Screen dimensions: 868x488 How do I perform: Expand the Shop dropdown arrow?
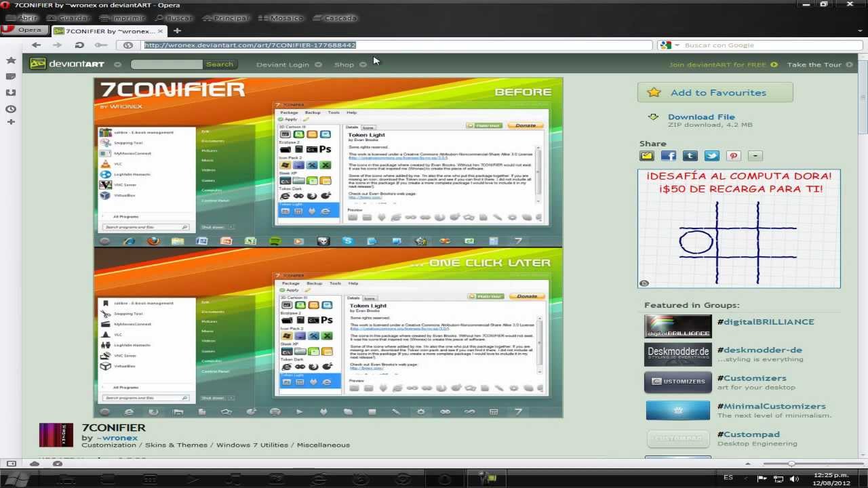point(363,64)
